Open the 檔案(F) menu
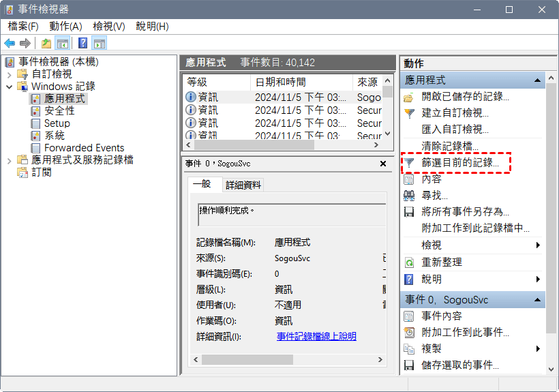The image size is (559, 392). click(x=23, y=27)
